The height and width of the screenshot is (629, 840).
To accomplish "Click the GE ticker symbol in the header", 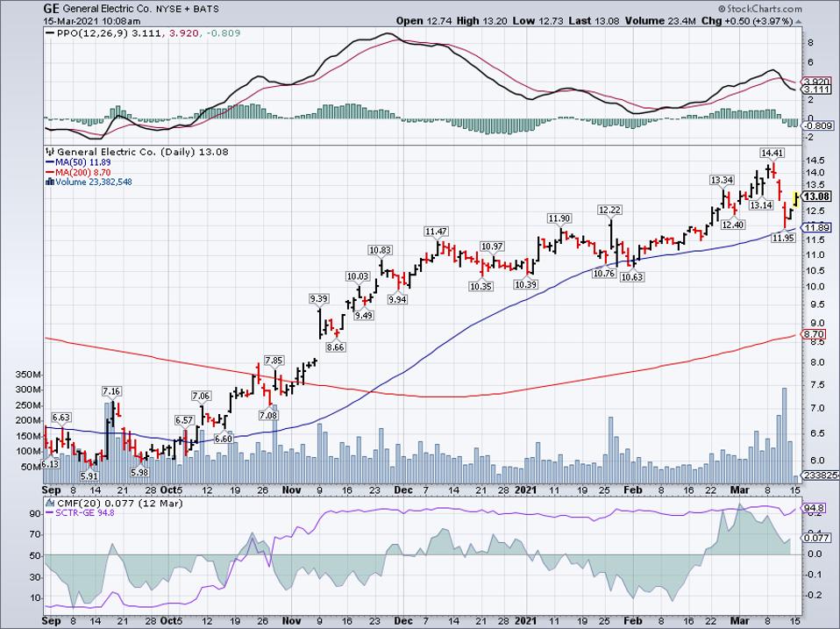I will click(52, 9).
